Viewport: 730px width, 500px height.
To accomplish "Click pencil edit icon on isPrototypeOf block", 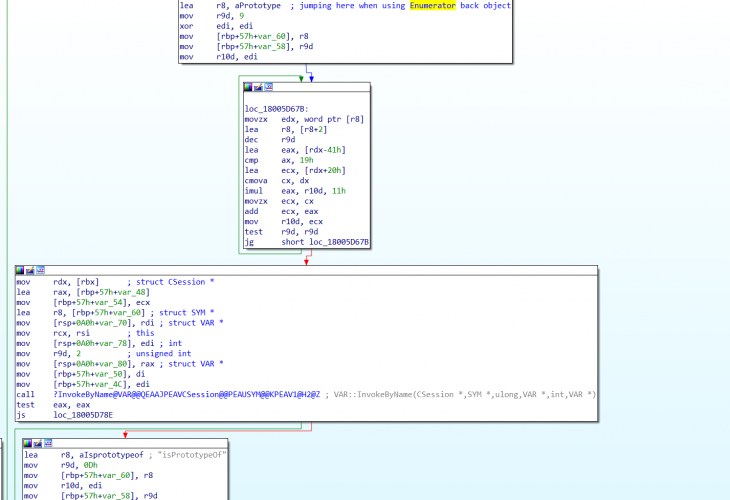I will (36, 442).
